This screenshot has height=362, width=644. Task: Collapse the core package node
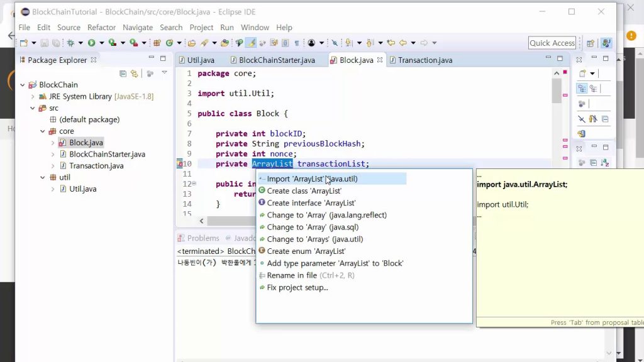(42, 131)
